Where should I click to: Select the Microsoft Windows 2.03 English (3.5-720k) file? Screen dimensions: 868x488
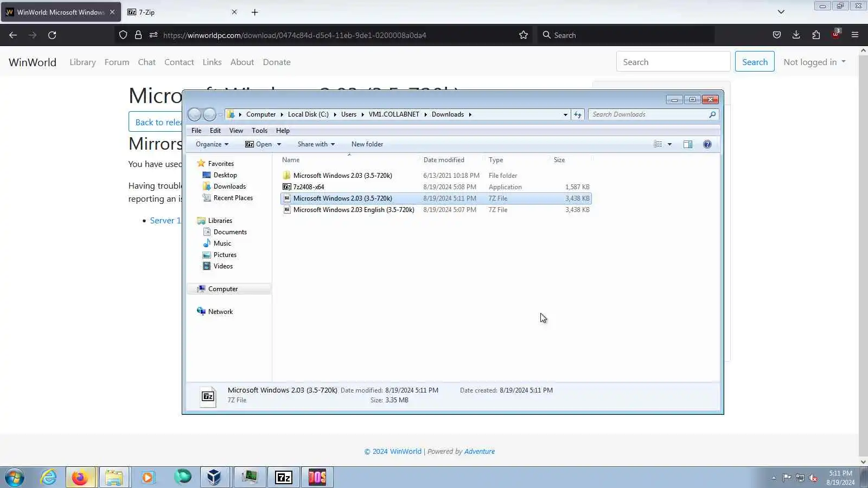tap(436, 210)
